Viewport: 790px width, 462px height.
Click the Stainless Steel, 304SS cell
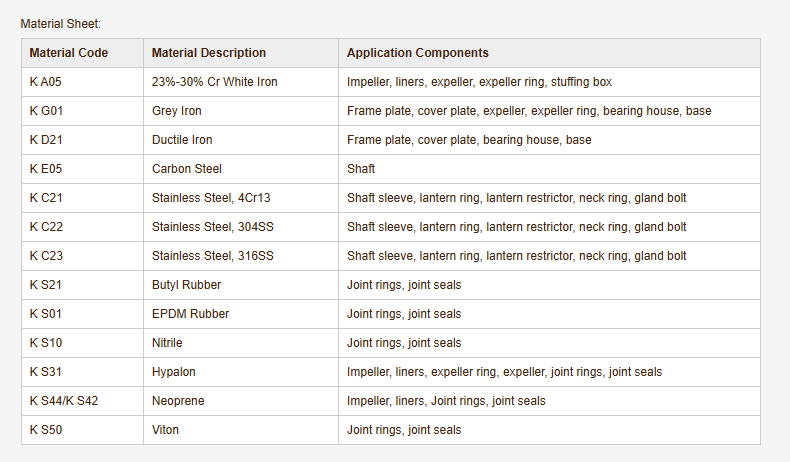(x=213, y=227)
